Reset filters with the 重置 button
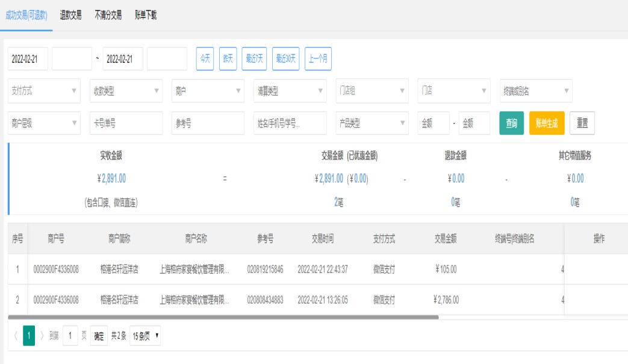This screenshot has height=364, width=628. pyautogui.click(x=582, y=123)
